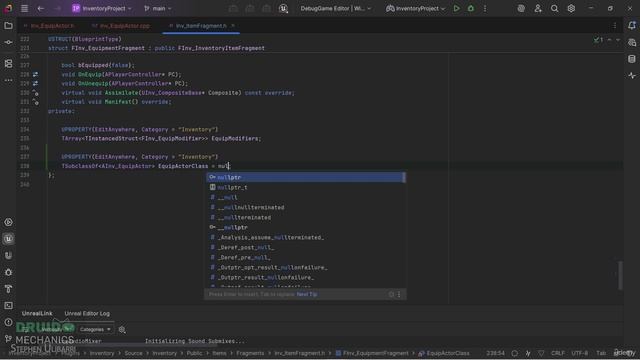Open Categories filter dropdown in log
The image size is (640, 360).
[x=95, y=329]
